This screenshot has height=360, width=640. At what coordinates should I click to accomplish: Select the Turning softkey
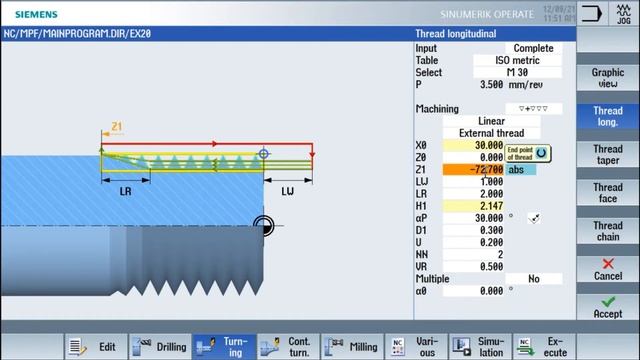[x=224, y=347]
